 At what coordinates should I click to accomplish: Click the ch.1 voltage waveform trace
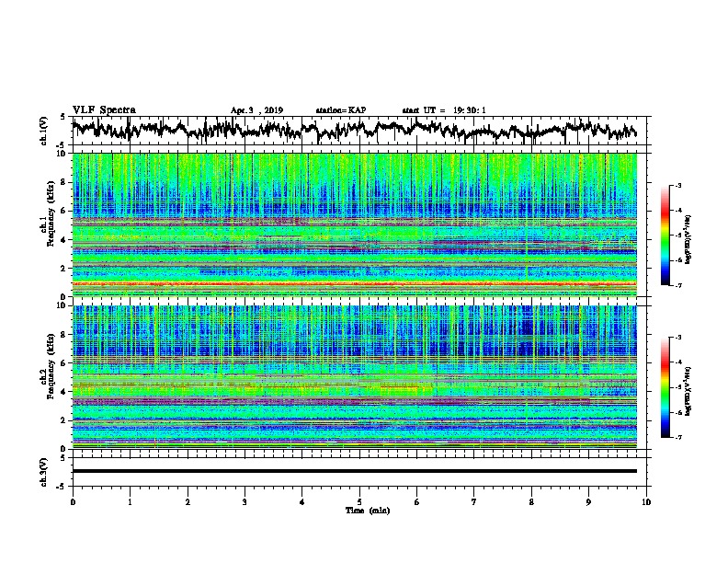pyautogui.click(x=354, y=130)
